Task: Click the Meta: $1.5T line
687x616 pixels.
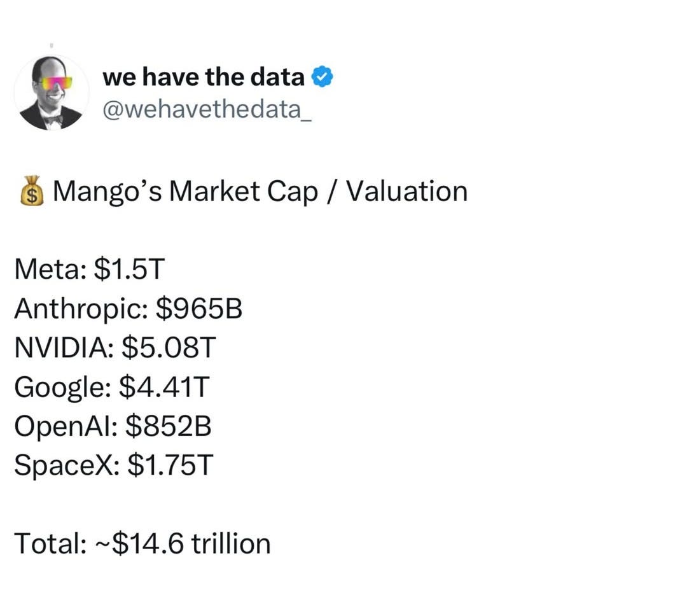Action: 90,269
